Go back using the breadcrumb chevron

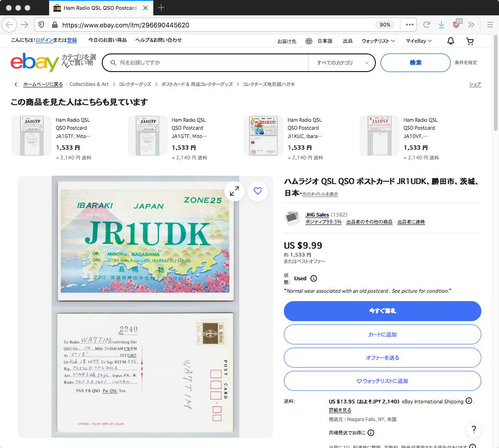pos(16,85)
